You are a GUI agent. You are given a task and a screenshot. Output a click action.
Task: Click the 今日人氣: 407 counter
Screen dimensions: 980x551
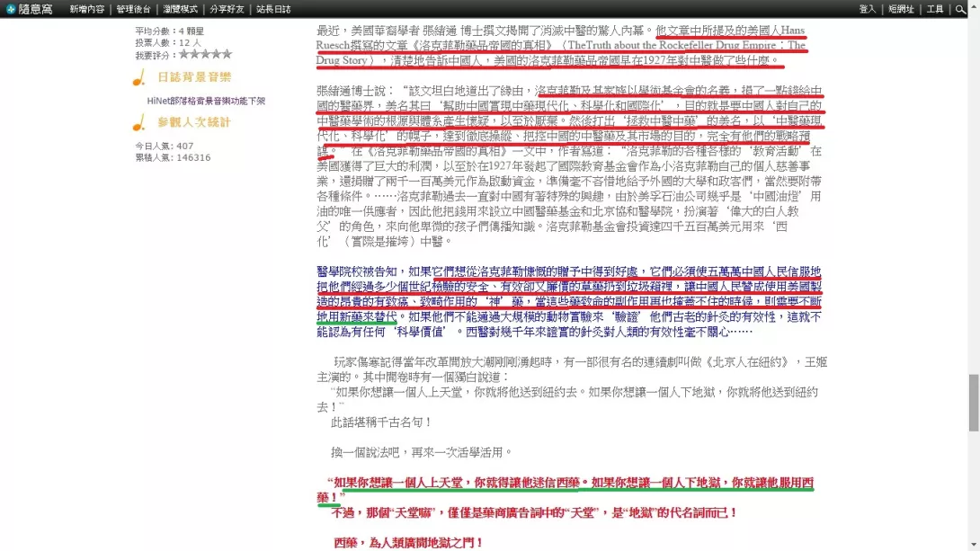pos(165,146)
